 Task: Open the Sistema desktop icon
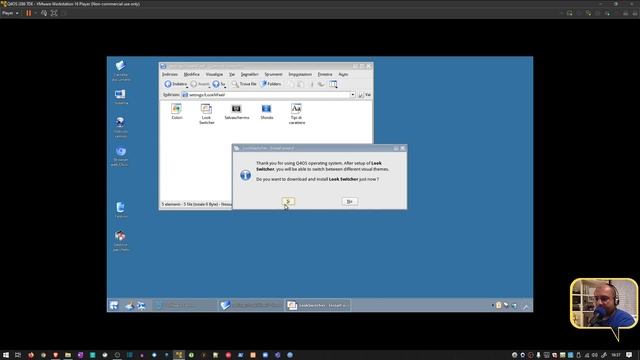click(120, 97)
